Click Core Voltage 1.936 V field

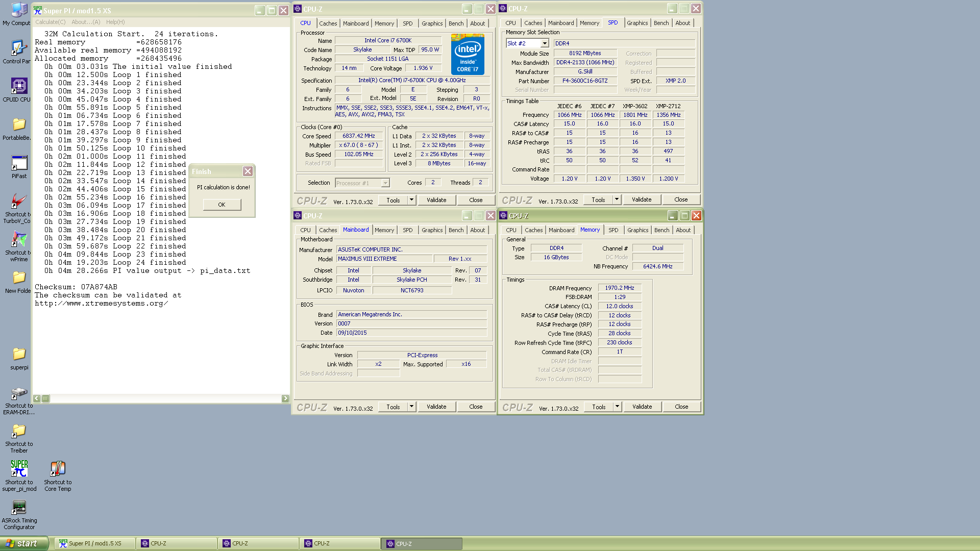tap(423, 68)
